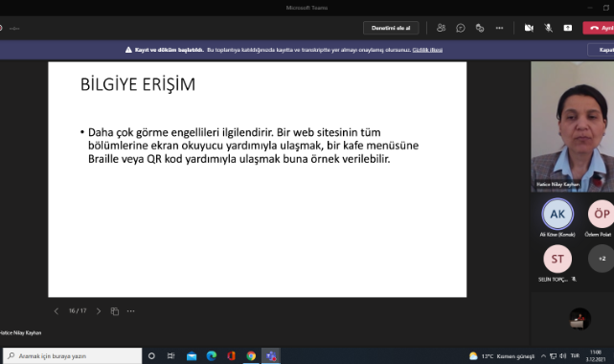The image size is (614, 364).
Task: Open the meeting chat icon
Action: point(461,28)
